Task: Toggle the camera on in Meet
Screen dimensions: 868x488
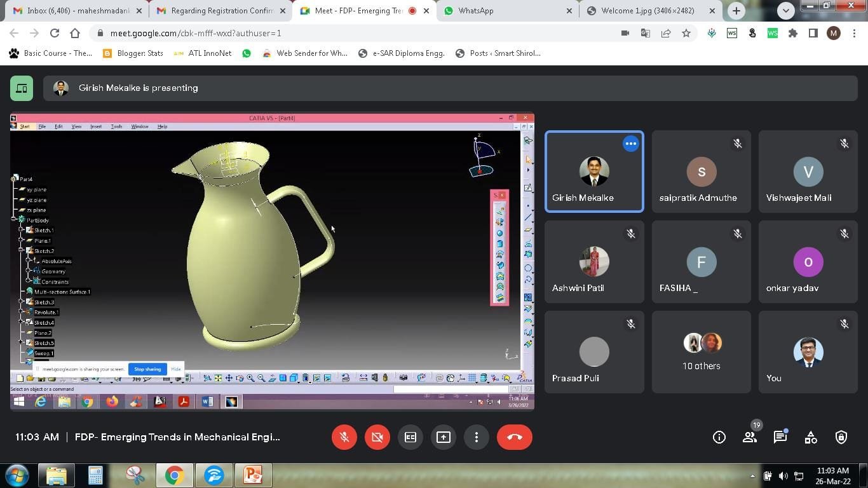Action: point(377,437)
